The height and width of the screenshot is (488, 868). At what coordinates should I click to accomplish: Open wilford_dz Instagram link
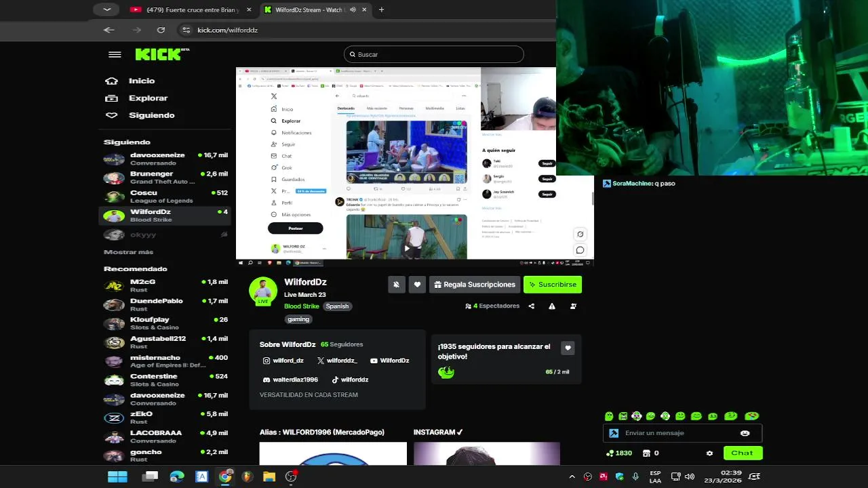pos(283,361)
